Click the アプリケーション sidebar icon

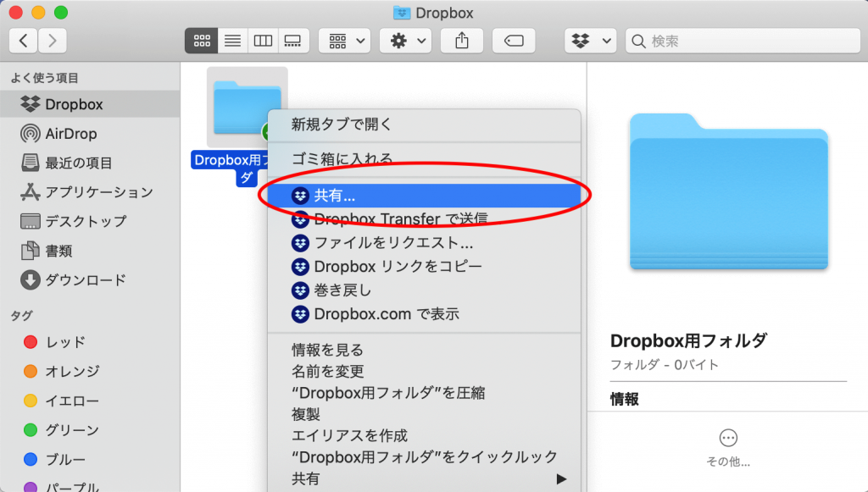tap(30, 192)
